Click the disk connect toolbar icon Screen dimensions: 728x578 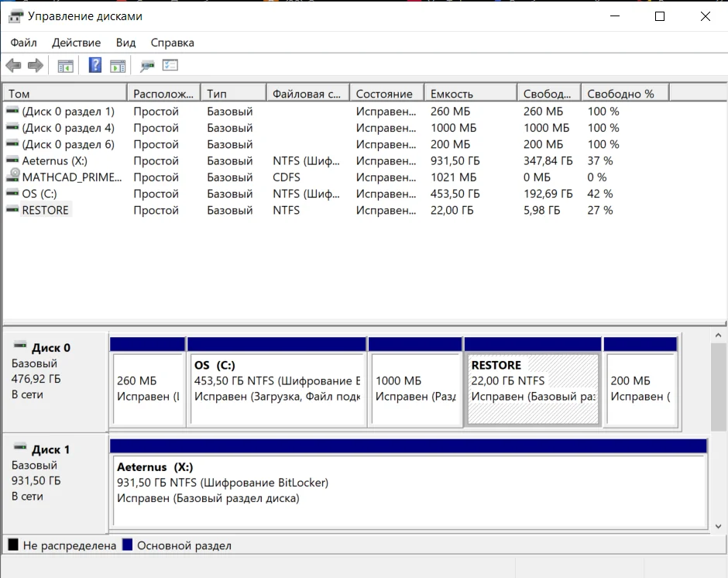pos(147,66)
